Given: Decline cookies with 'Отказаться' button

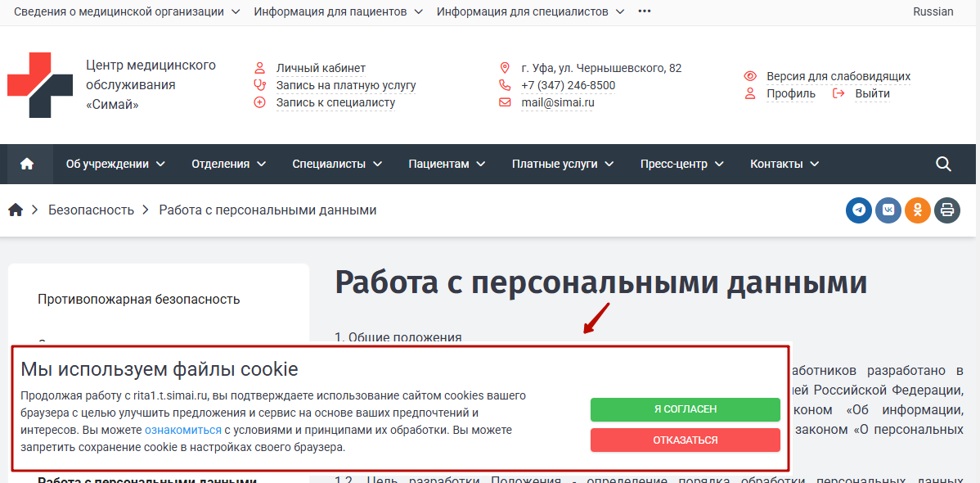Looking at the screenshot, I should click(685, 440).
